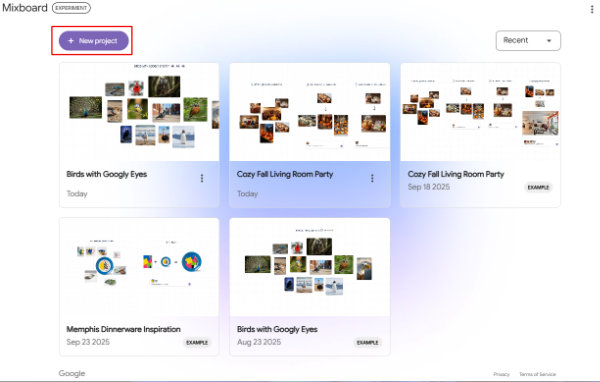Open Birds with Googly Eyes example thumbnail
The height and width of the screenshot is (382, 600).
[x=310, y=267]
